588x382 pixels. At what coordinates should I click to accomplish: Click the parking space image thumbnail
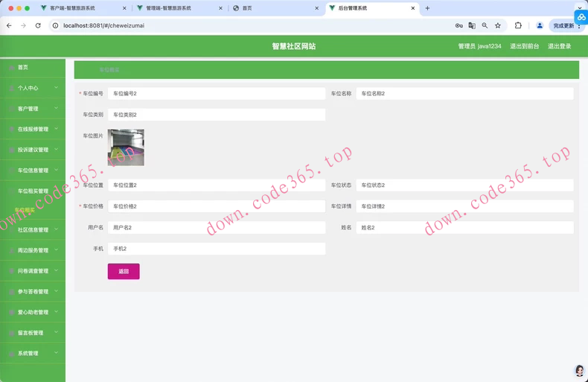[126, 147]
